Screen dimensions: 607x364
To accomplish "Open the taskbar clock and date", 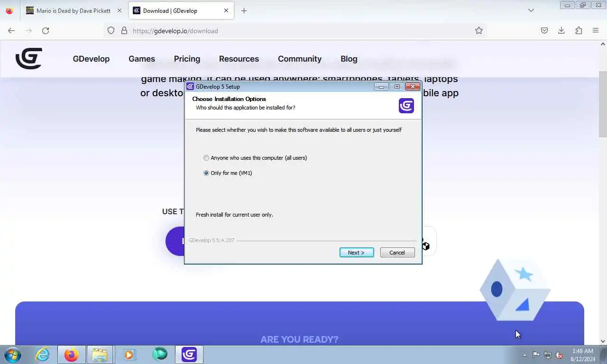I will coord(583,355).
